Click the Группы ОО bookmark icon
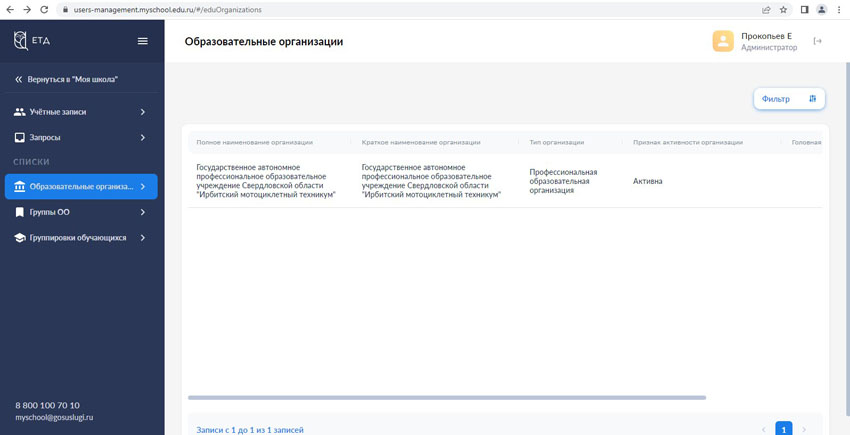Screen dimensions: 850x435 tap(19, 212)
